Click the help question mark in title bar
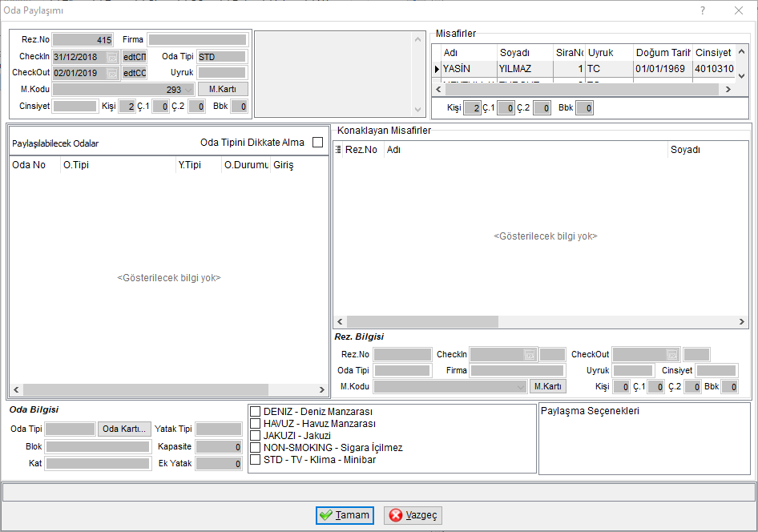Image resolution: width=758 pixels, height=532 pixels. click(703, 10)
